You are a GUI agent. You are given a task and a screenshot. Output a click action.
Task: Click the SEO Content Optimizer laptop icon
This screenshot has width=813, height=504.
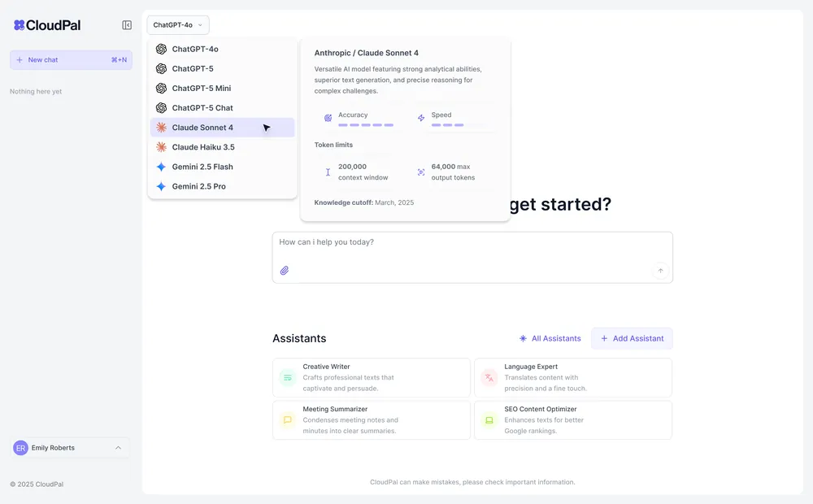[489, 420]
